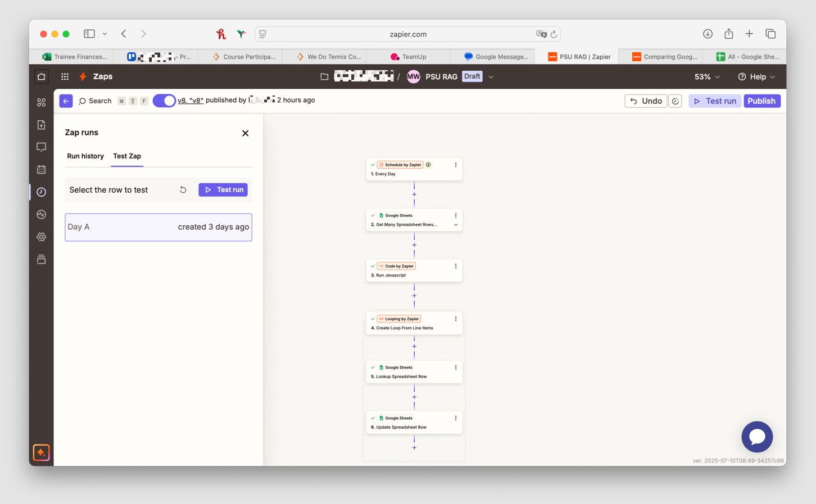This screenshot has height=504, width=816.
Task: Open the Lookup Spreadsheet Row step card
Action: 414,372
